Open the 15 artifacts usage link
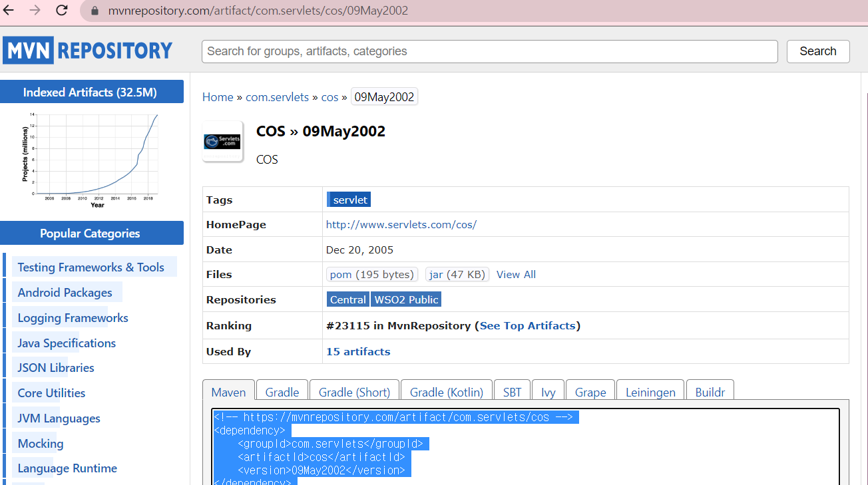The width and height of the screenshot is (868, 485). pyautogui.click(x=358, y=352)
